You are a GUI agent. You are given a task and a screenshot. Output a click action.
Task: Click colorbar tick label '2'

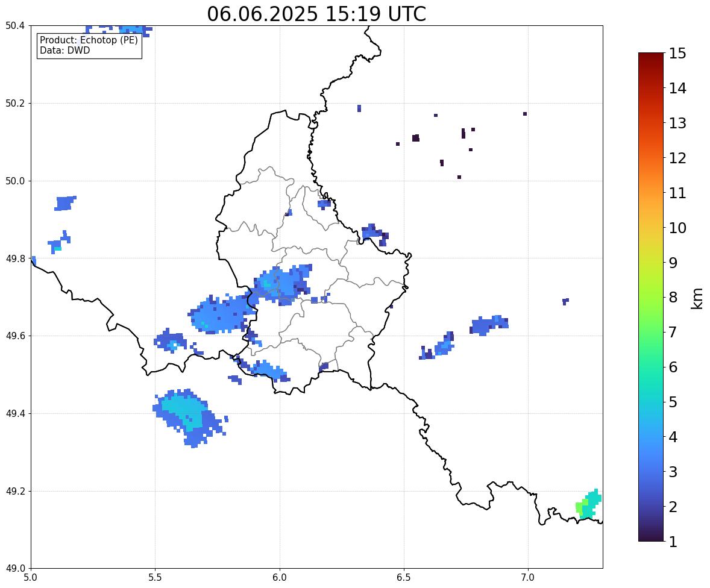click(x=673, y=507)
